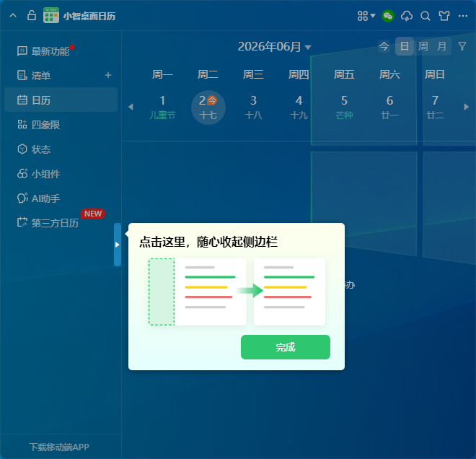Open the cloud sync icon
Image resolution: width=476 pixels, height=459 pixels.
(407, 16)
